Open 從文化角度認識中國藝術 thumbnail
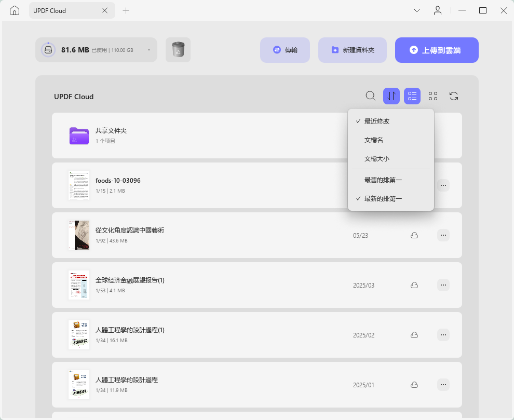Image resolution: width=514 pixels, height=420 pixels. click(79, 235)
